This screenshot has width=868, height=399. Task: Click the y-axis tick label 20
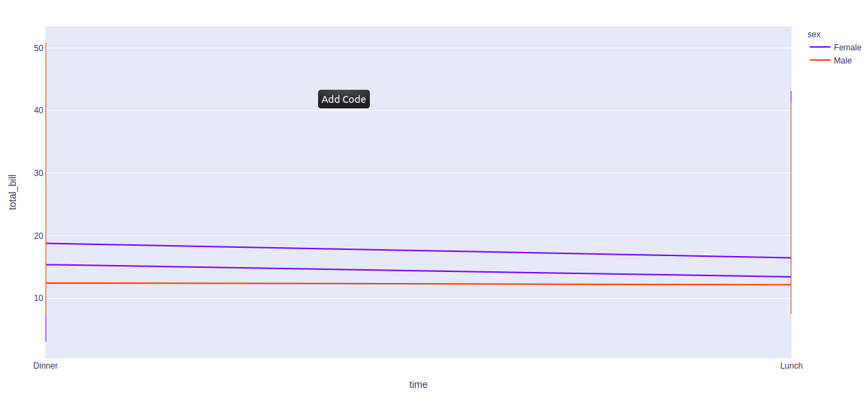pyautogui.click(x=39, y=236)
